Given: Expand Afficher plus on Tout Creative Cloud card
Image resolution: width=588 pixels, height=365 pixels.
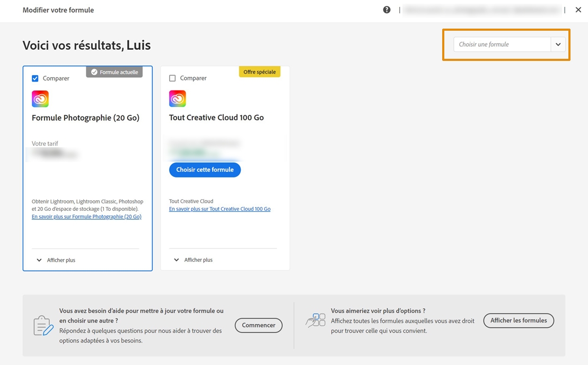Looking at the screenshot, I should [193, 260].
